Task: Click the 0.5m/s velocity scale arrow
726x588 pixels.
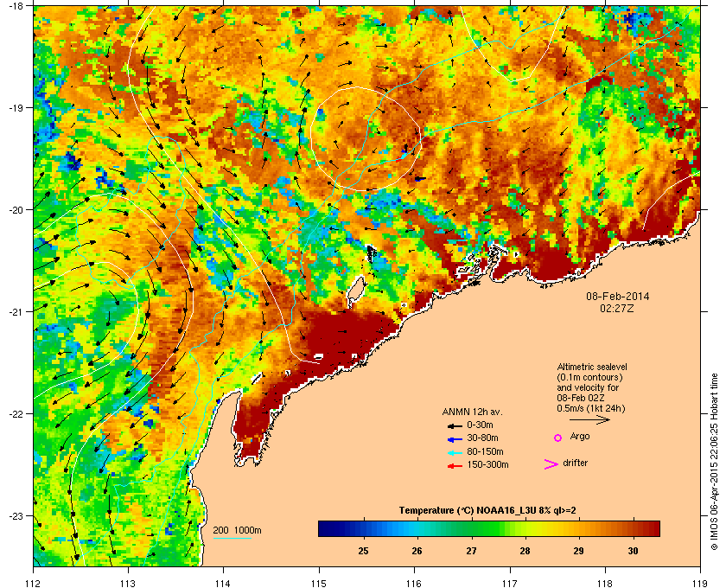Action: pos(589,419)
